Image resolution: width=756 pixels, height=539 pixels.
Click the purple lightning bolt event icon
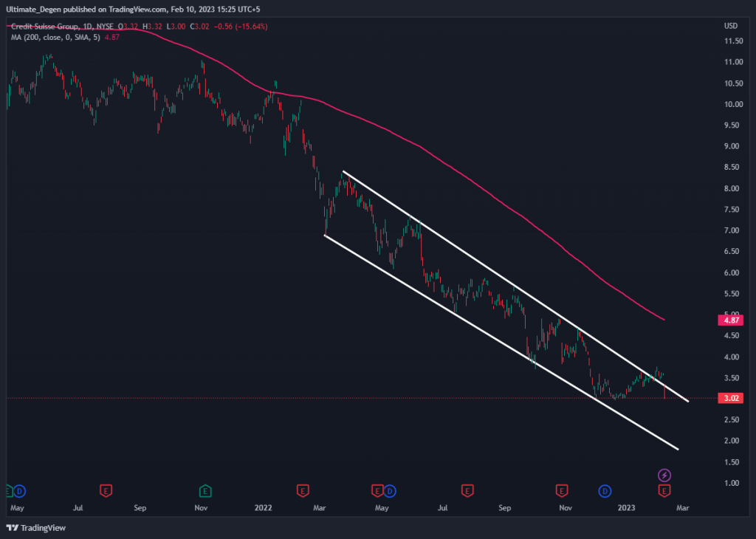pos(664,476)
